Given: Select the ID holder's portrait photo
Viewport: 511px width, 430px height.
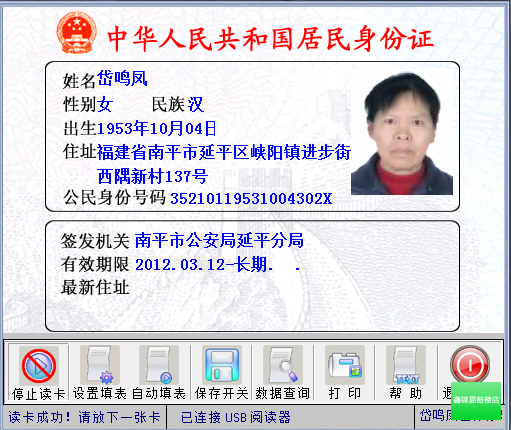Looking at the screenshot, I should pyautogui.click(x=402, y=134).
